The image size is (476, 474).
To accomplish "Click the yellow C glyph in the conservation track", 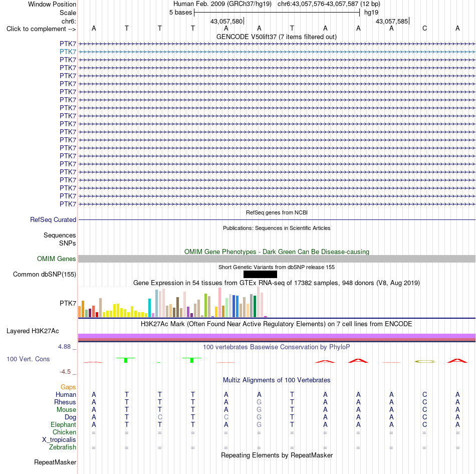I will click(x=425, y=362).
